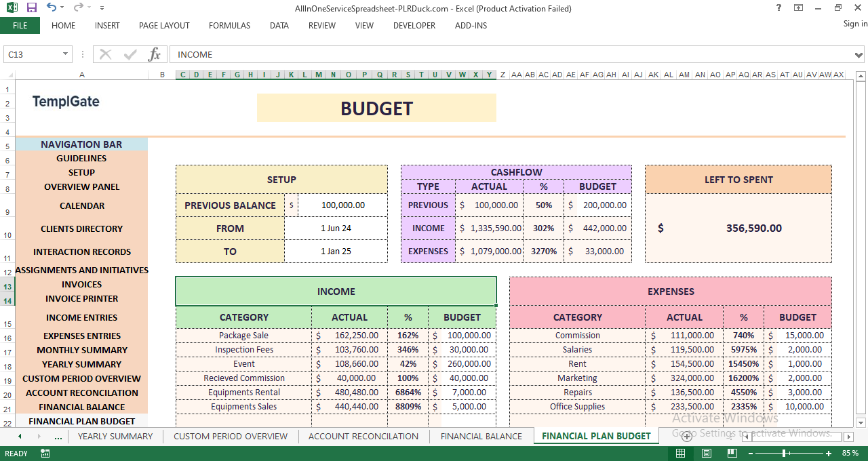Click the Cancel entry X icon
The height and width of the screenshot is (461, 868).
click(x=105, y=54)
